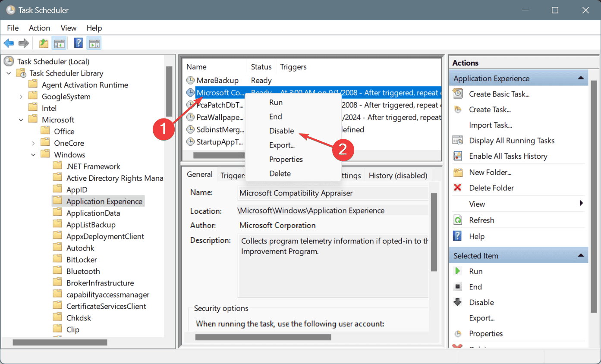Click Import Task... in Actions pane
The image size is (601, 364).
491,125
